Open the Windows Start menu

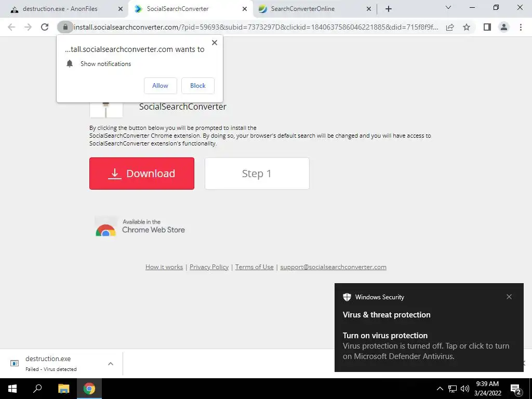pyautogui.click(x=12, y=389)
